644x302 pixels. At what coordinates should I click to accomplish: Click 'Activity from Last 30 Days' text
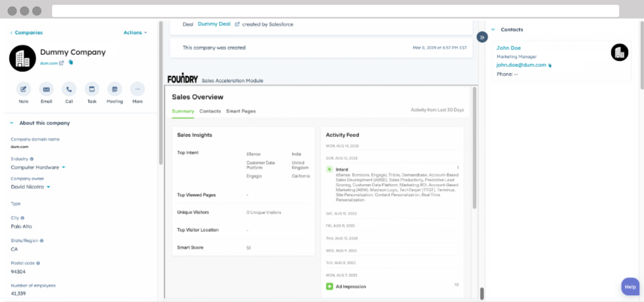[437, 110]
